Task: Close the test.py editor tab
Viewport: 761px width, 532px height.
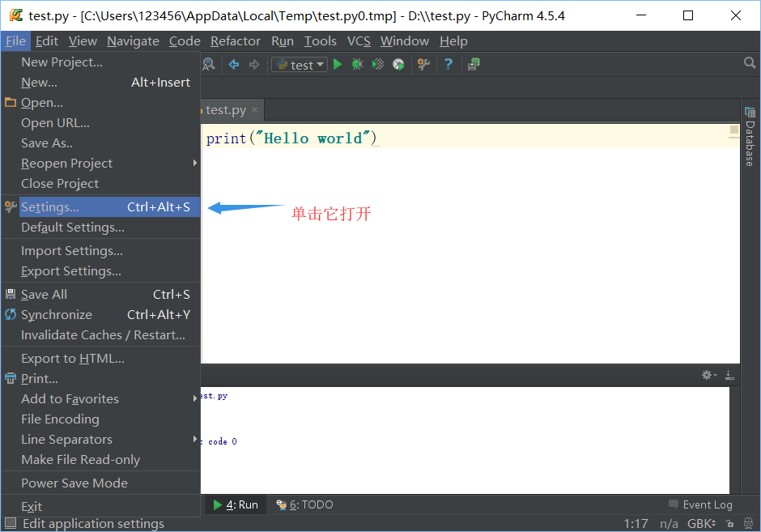Action: [254, 110]
